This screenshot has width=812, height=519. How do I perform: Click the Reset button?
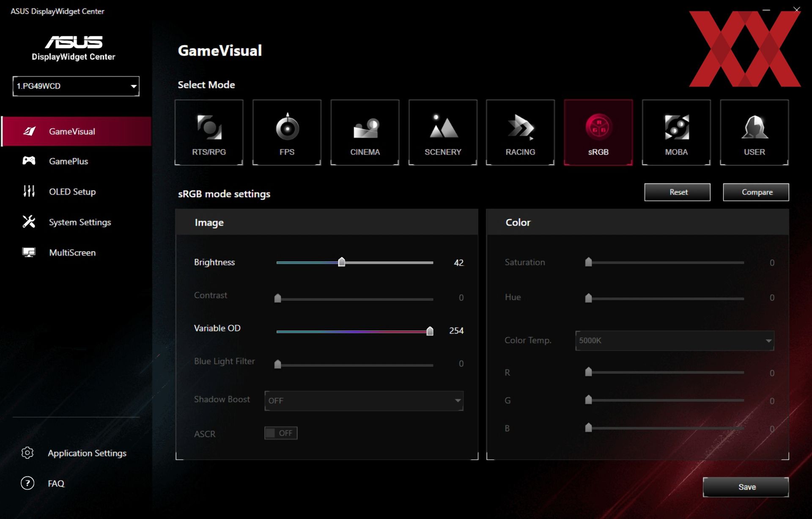(678, 192)
